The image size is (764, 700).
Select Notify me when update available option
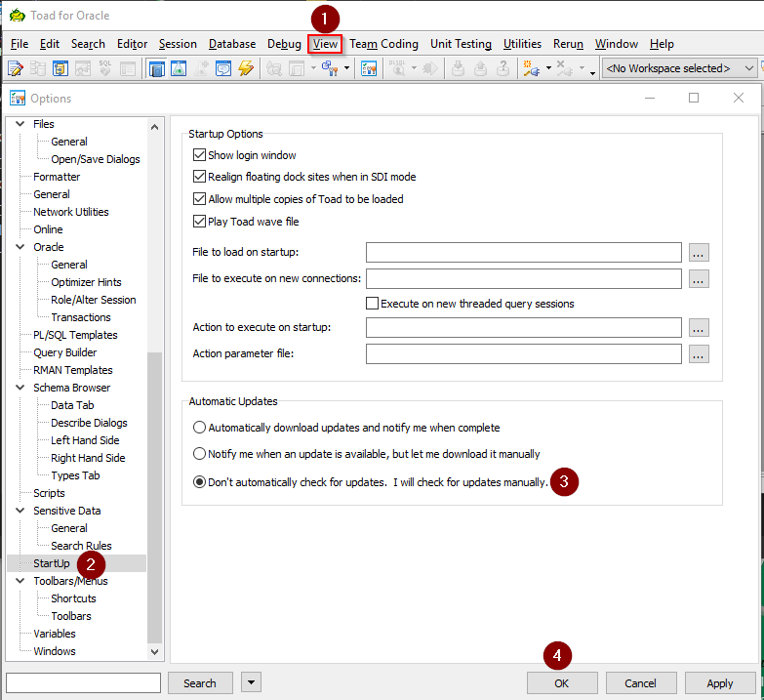pos(199,454)
